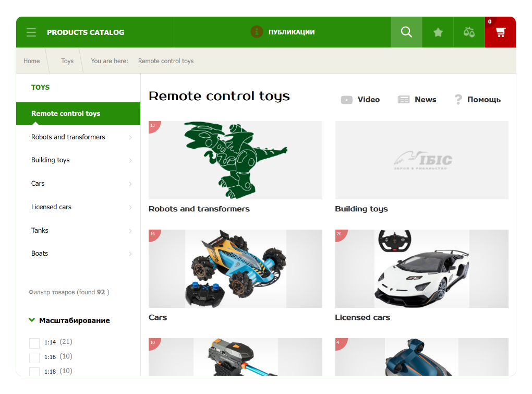This screenshot has height=394, width=532.
Task: Open the News link
Action: (x=426, y=100)
